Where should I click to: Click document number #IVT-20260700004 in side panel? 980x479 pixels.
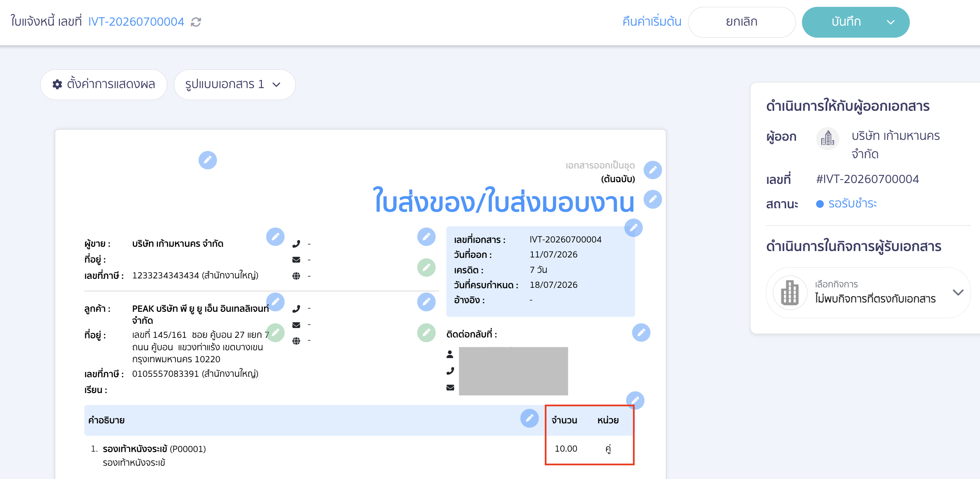pyautogui.click(x=867, y=179)
